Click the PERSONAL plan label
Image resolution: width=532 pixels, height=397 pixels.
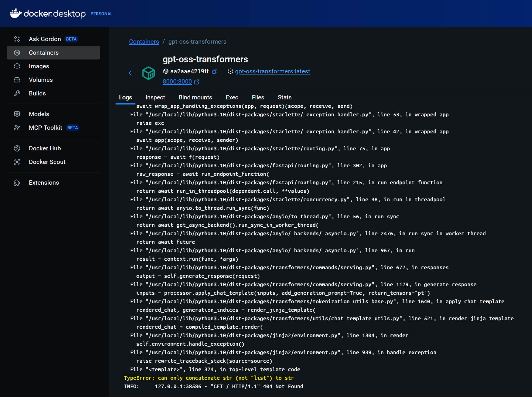click(101, 14)
